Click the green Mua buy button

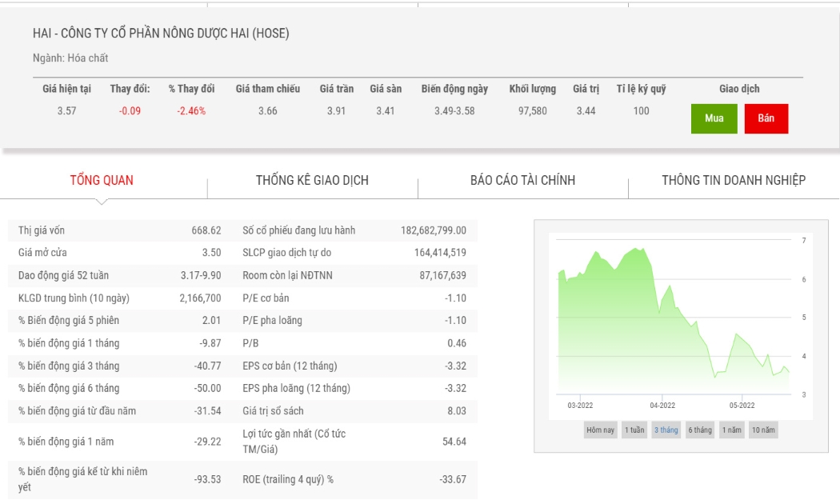714,118
